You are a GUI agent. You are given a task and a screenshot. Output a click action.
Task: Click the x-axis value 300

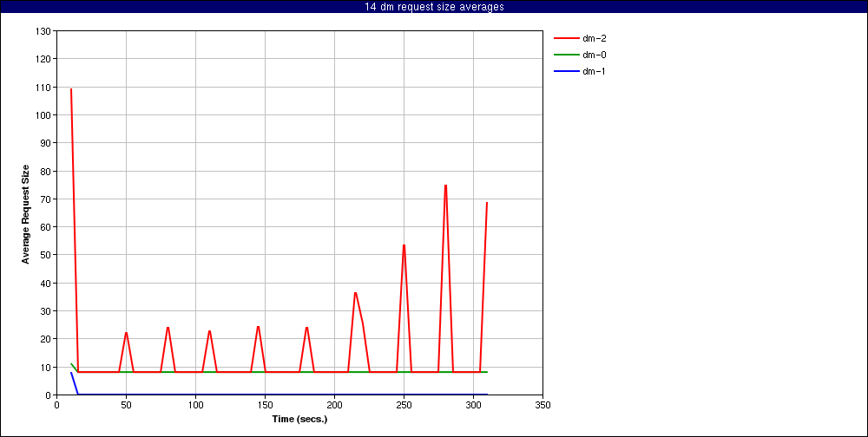473,405
